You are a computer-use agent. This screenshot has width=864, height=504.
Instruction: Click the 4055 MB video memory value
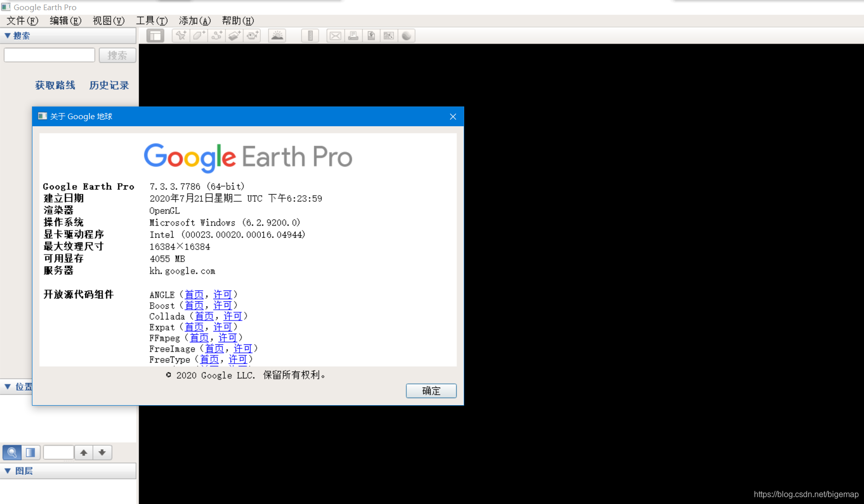click(167, 259)
